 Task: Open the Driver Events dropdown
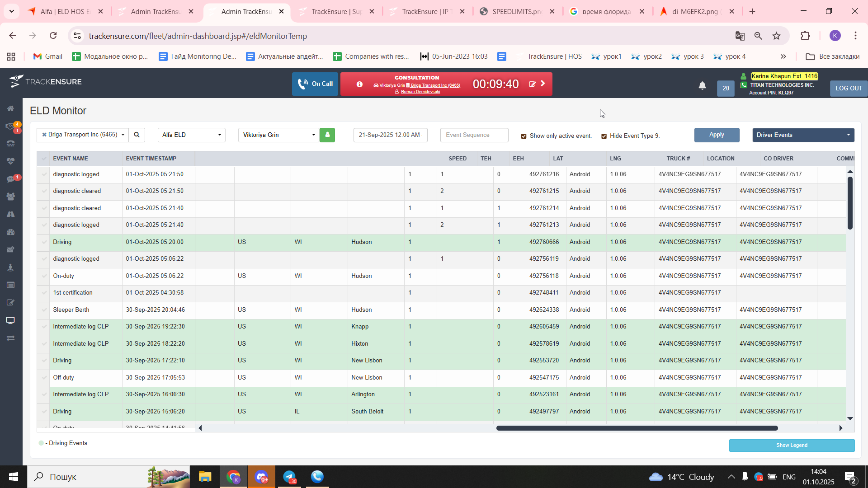[803, 135]
